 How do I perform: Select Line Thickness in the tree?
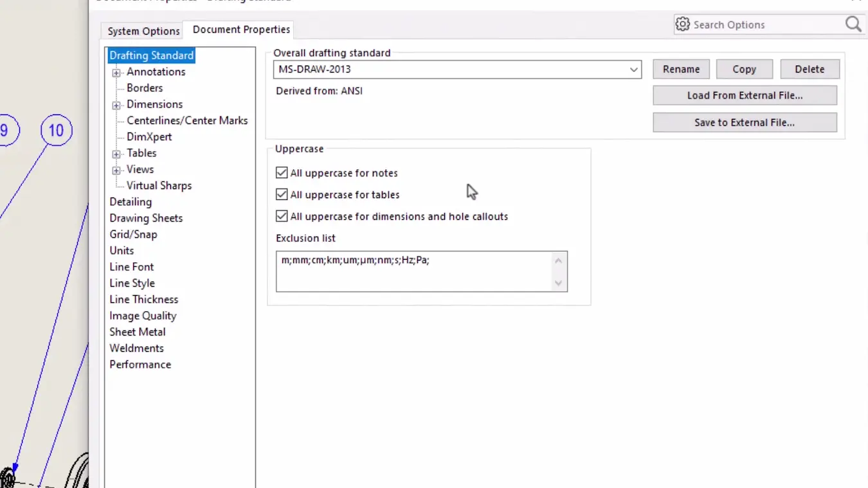point(143,300)
